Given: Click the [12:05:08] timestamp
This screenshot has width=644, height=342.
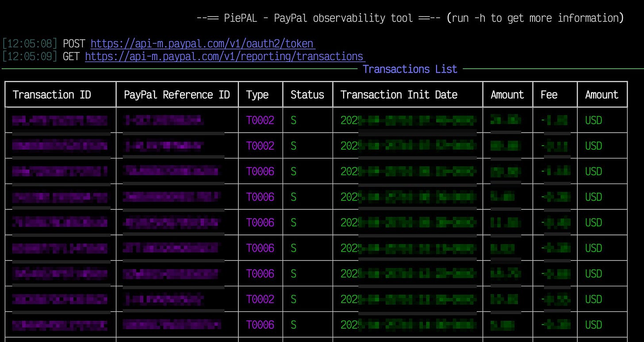Looking at the screenshot, I should pos(30,44).
